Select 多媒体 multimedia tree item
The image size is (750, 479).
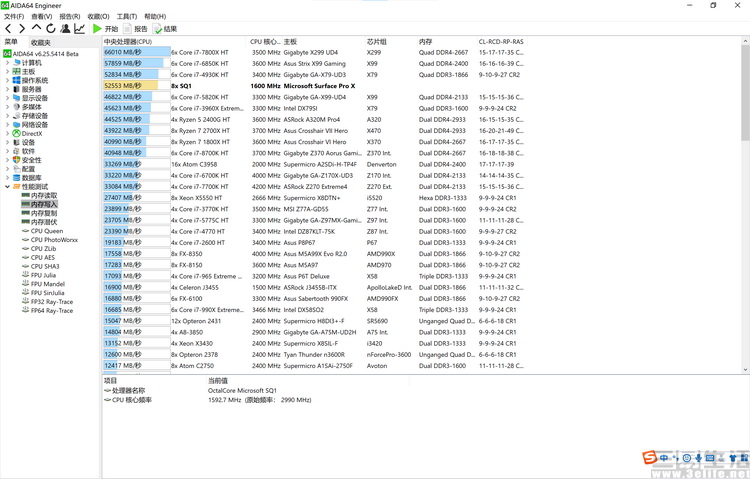tap(28, 107)
